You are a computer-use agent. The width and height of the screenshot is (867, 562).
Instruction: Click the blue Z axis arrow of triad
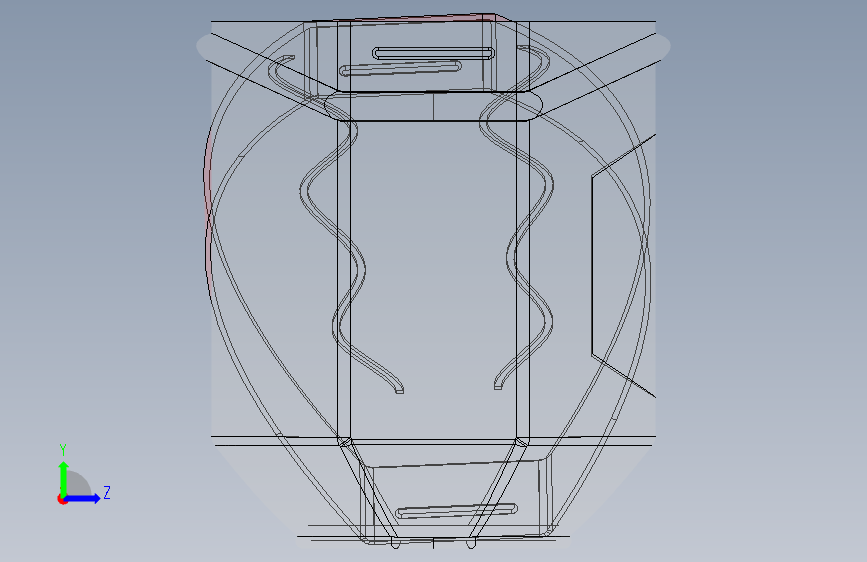(x=83, y=498)
